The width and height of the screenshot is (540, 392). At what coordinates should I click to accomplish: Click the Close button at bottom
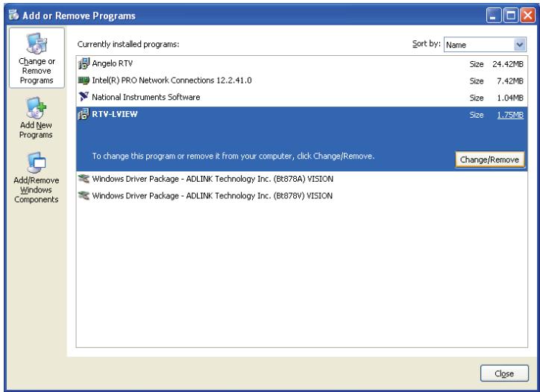pos(504,373)
